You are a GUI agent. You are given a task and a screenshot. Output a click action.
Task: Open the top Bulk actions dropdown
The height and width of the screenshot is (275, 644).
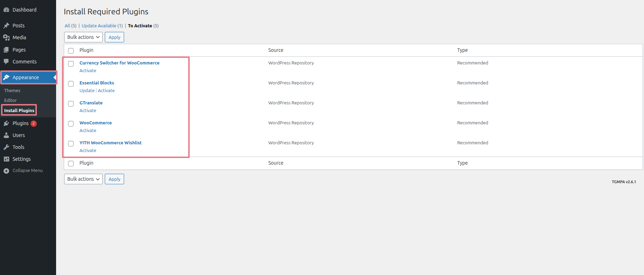point(83,37)
